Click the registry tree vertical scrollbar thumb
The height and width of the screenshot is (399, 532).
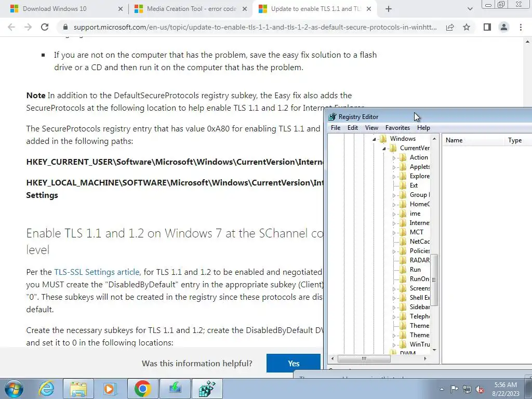click(434, 280)
